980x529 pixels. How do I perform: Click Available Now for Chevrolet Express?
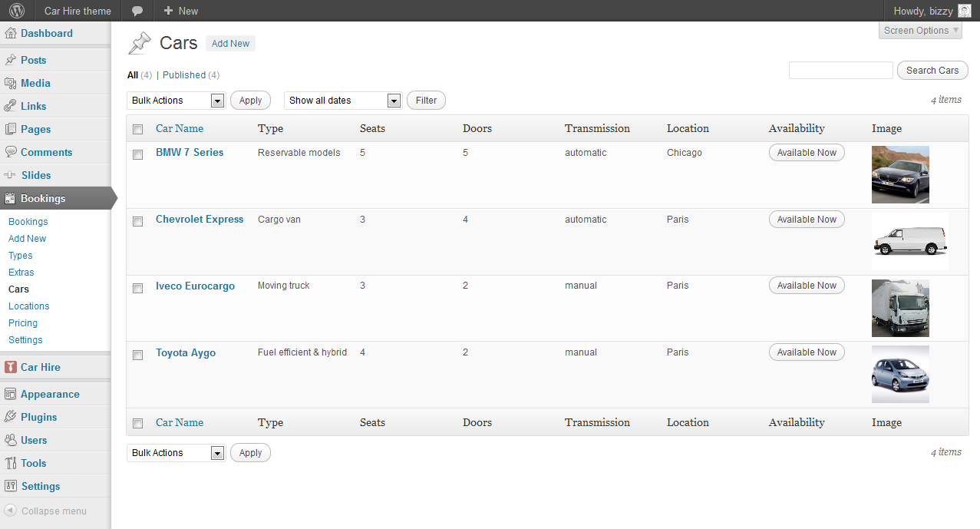[807, 220]
